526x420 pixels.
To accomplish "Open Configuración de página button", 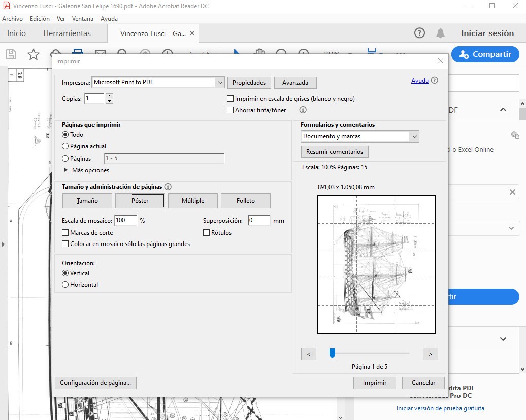I will 95,383.
